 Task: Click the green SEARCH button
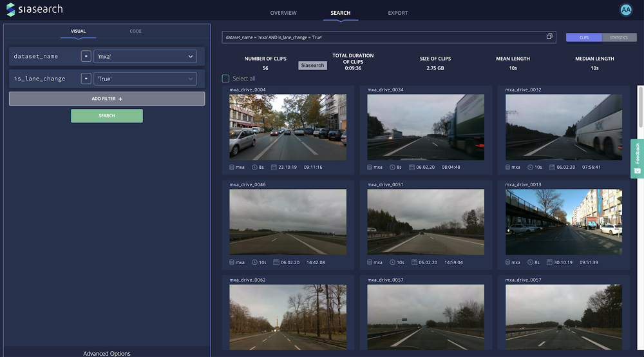(107, 116)
